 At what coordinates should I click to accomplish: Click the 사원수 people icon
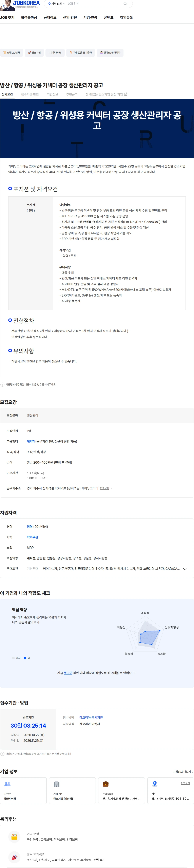pyautogui.click(x=7, y=784)
